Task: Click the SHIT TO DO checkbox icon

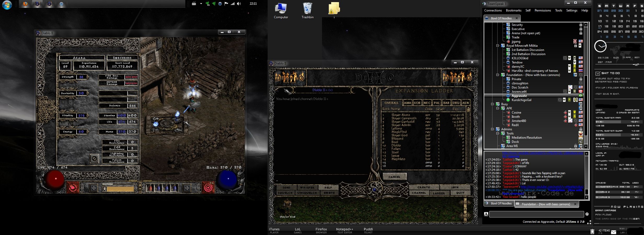Action: point(597,73)
